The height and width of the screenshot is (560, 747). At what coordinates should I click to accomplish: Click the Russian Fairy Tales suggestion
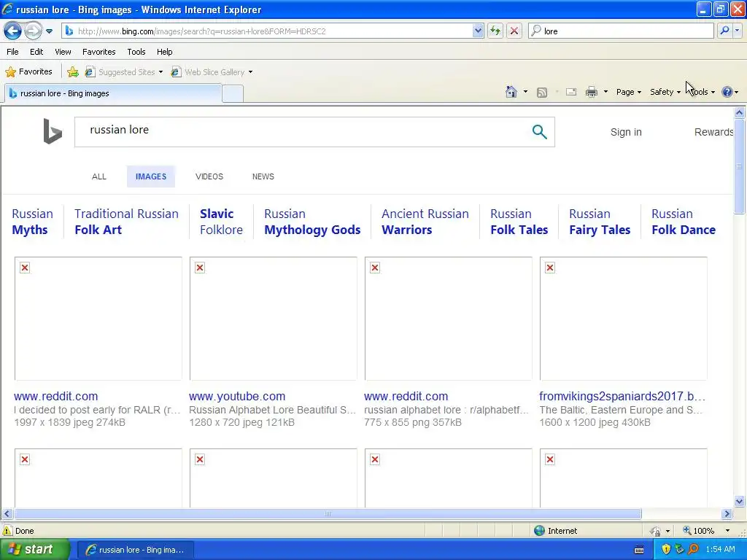[600, 222]
